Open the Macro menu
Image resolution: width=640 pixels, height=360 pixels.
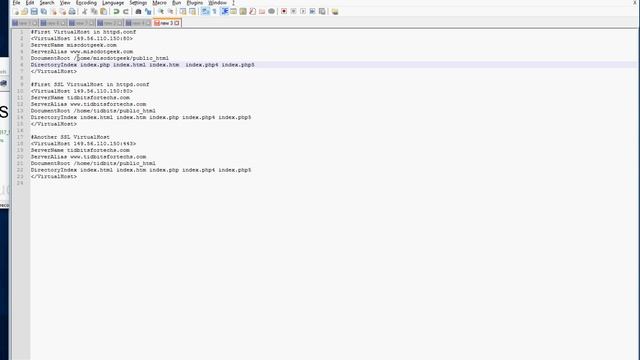click(160, 3)
